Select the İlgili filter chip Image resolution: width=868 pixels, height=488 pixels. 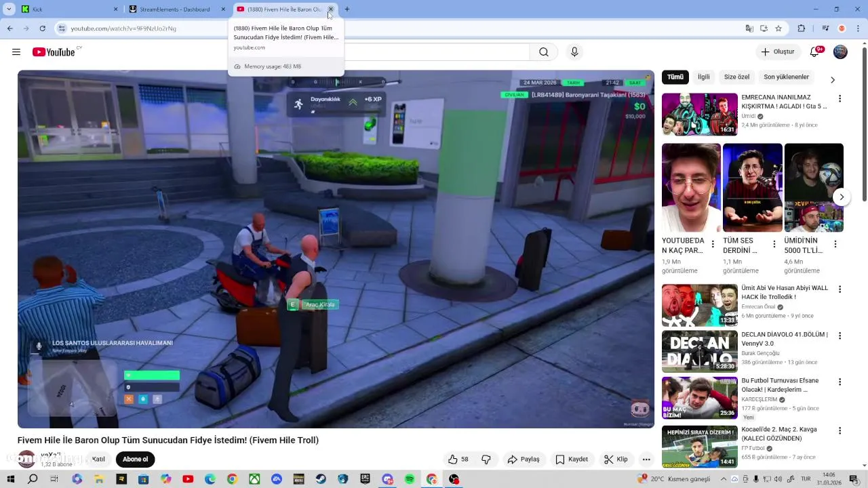click(x=704, y=77)
